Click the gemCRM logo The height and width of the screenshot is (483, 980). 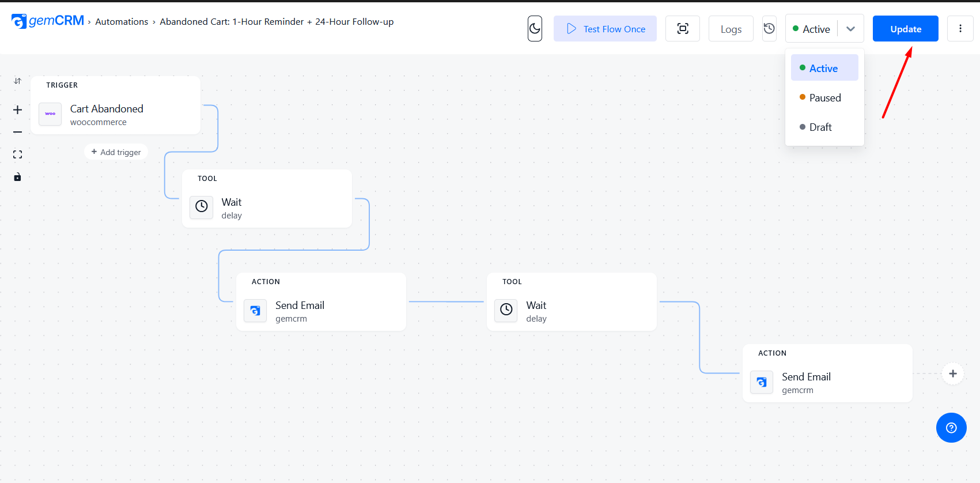click(48, 21)
